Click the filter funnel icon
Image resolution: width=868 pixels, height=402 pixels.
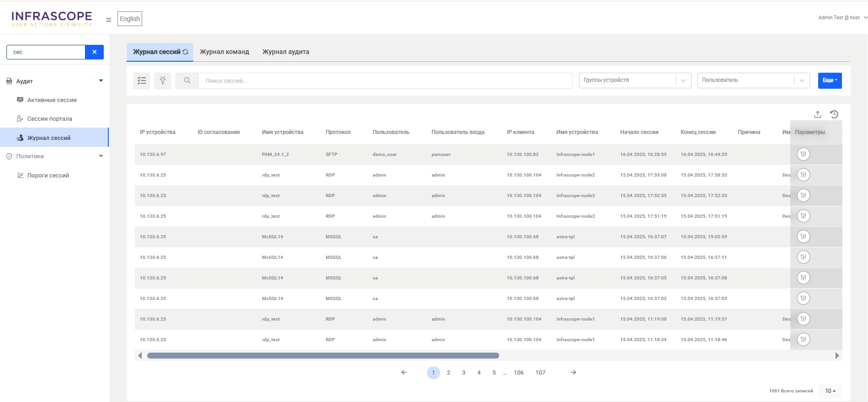(163, 80)
